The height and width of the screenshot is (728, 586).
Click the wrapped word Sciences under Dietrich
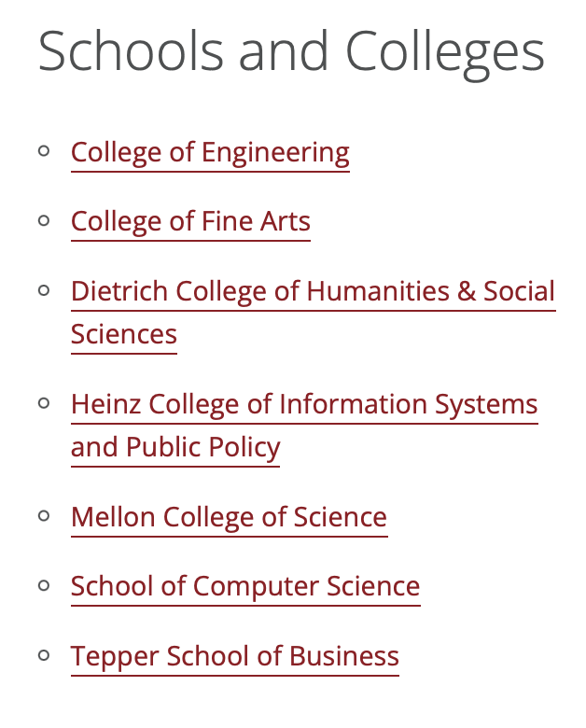coord(123,334)
